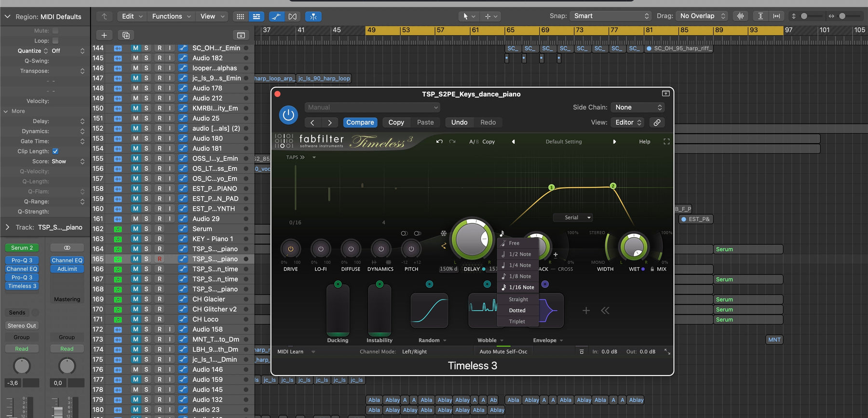Solo track 162 Serum
The height and width of the screenshot is (418, 868).
point(146,229)
